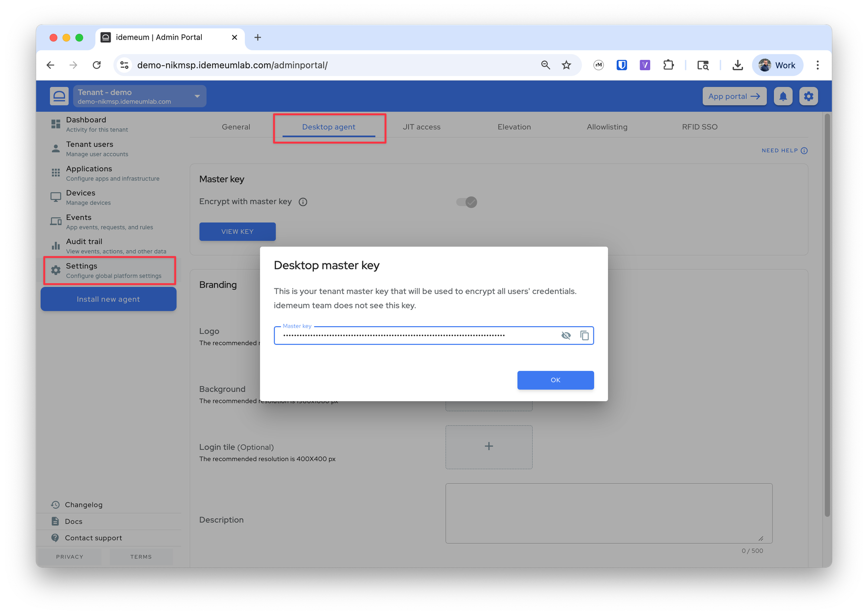Toggle Encrypt with master key switch

click(467, 202)
